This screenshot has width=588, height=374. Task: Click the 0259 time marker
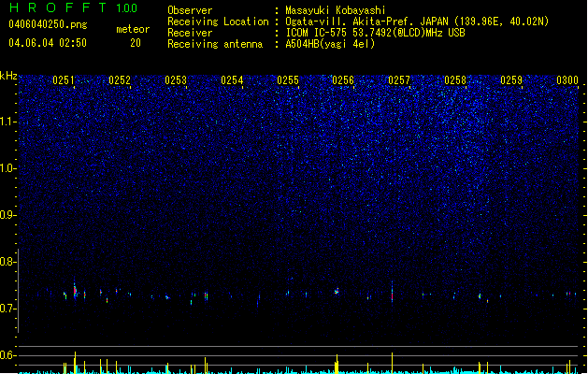tap(511, 80)
